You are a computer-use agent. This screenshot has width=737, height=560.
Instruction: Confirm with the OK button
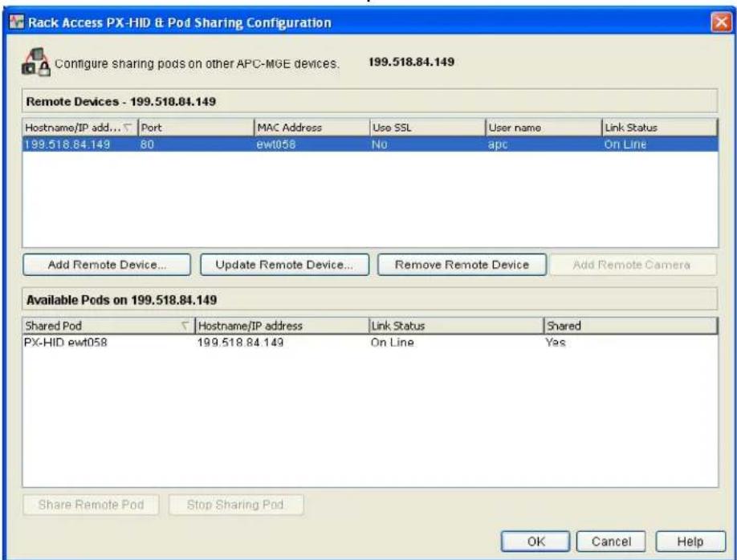[x=535, y=542]
